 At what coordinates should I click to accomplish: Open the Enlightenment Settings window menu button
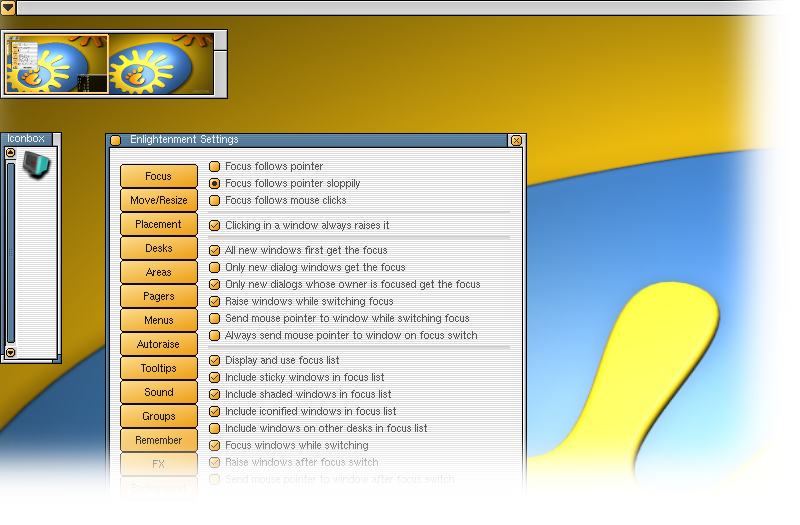pyautogui.click(x=116, y=140)
